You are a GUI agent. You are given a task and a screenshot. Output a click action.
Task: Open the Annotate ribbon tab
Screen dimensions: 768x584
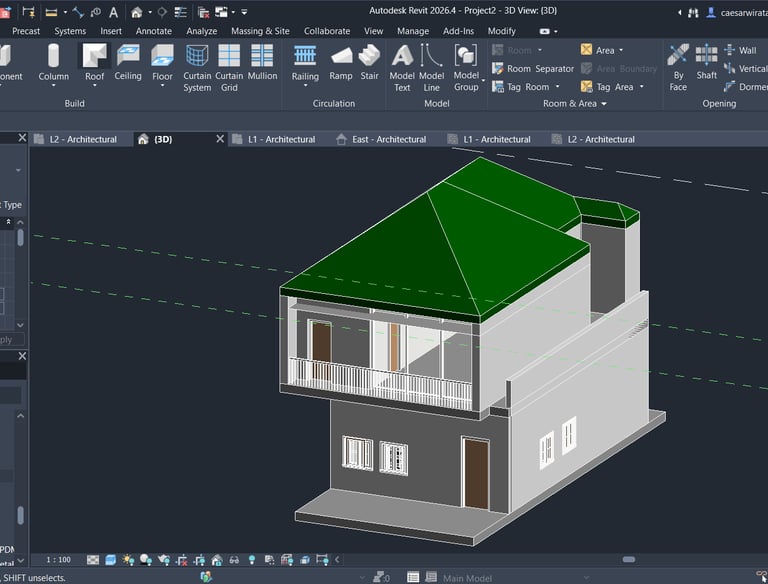[x=154, y=31]
